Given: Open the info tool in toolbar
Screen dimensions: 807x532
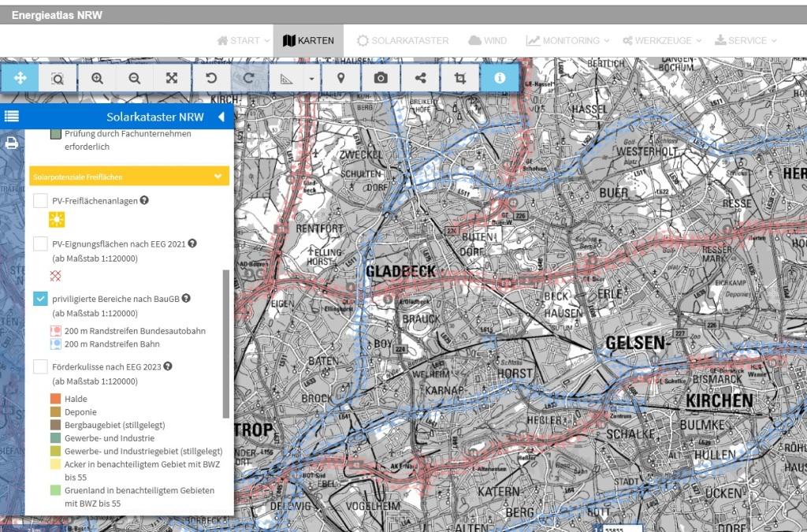Looking at the screenshot, I should tap(500, 78).
